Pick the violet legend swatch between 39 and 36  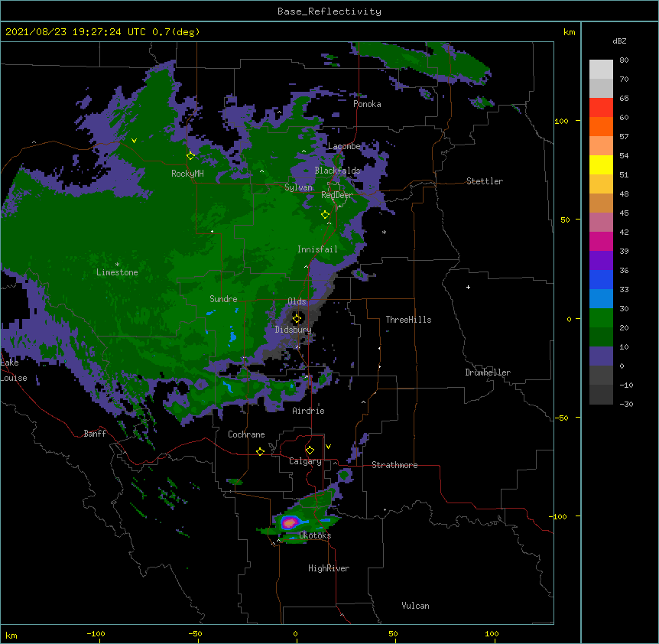pos(601,260)
